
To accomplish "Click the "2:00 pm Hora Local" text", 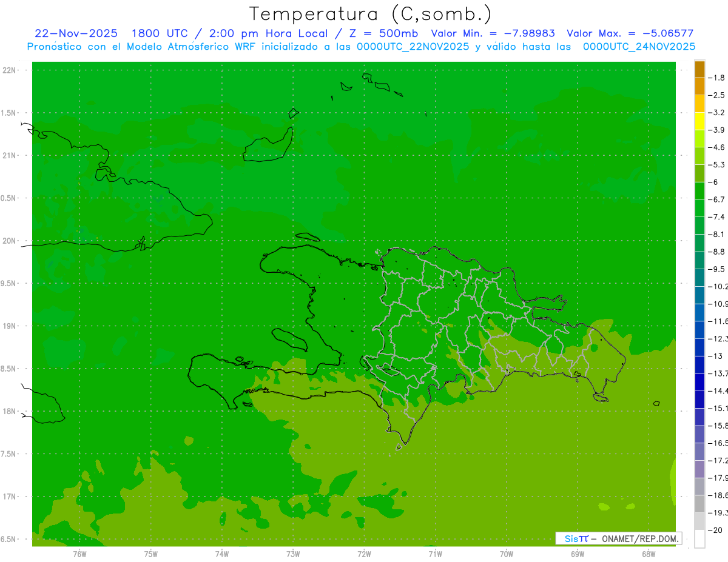I will [x=268, y=33].
